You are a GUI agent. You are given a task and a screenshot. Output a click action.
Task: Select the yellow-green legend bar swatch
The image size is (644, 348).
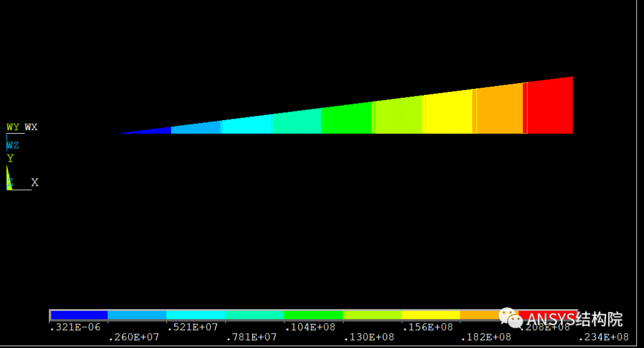(371, 315)
